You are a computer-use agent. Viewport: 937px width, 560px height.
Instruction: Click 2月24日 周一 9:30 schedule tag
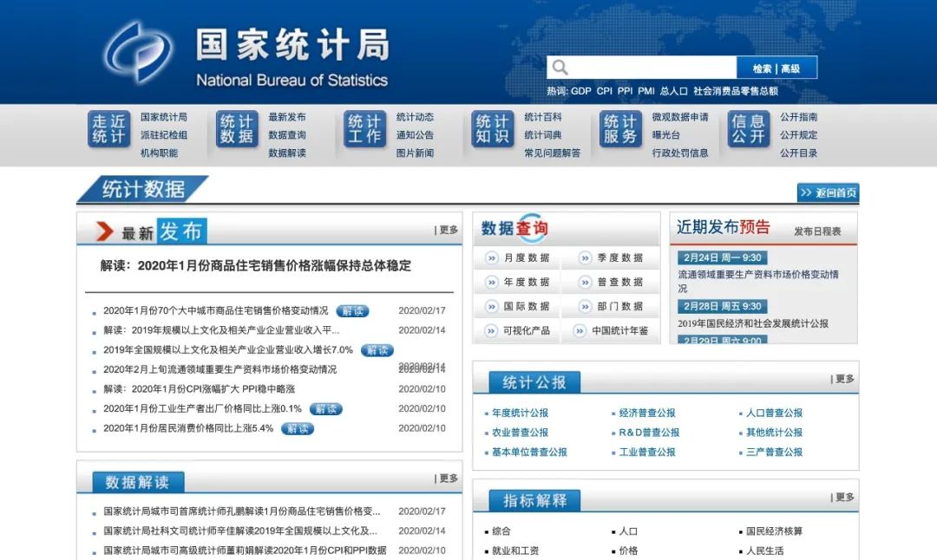coord(723,257)
